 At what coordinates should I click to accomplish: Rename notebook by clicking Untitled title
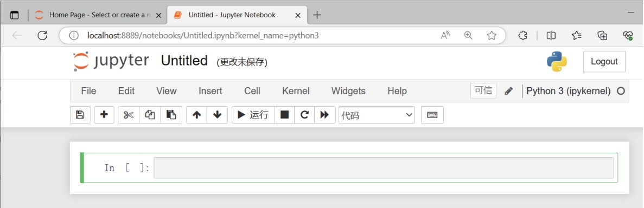[184, 61]
